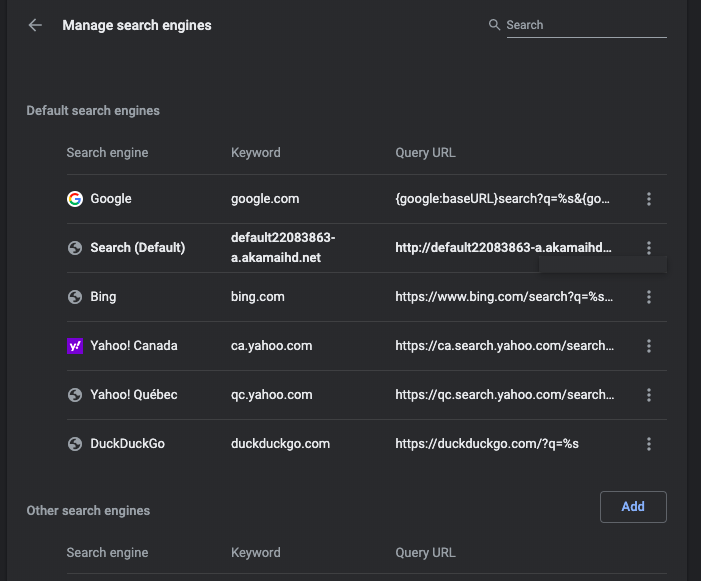Click the Yahoo! Québec globe icon
701x581 pixels.
(x=75, y=395)
